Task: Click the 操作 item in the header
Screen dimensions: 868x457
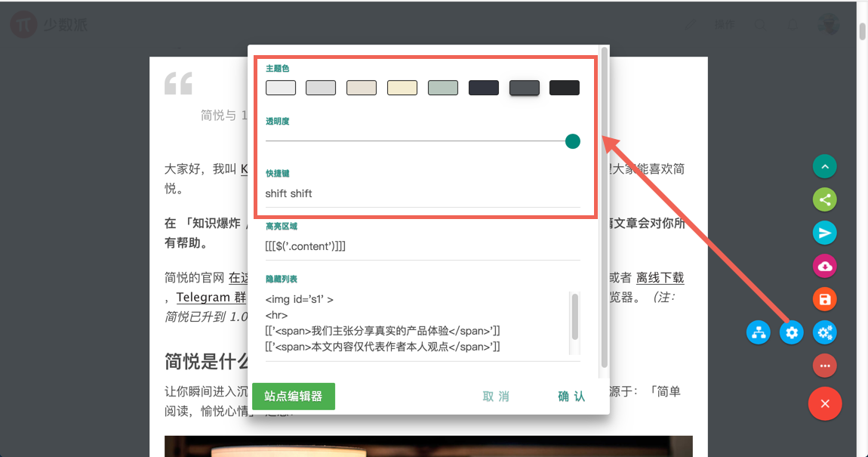Action: tap(725, 24)
